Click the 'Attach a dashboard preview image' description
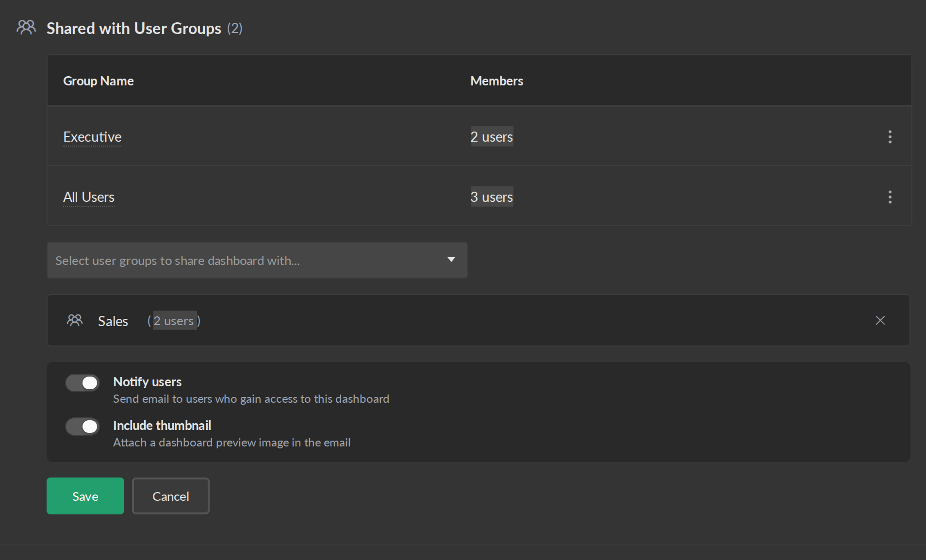926x560 pixels. click(232, 443)
